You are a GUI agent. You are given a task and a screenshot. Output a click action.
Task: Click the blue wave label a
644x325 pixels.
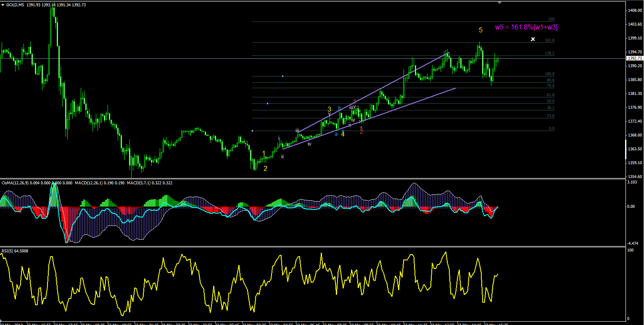point(336,134)
